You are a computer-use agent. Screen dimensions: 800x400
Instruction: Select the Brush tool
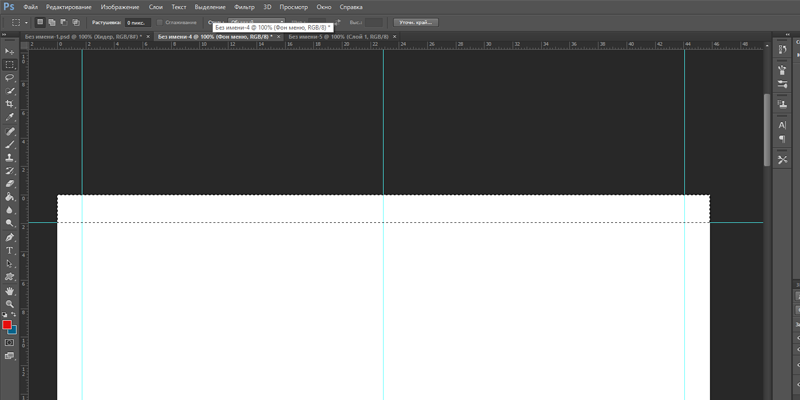[10, 144]
